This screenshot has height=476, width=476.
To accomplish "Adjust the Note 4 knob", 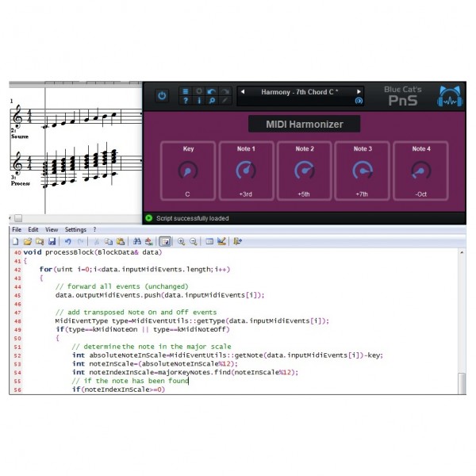I will pyautogui.click(x=421, y=171).
